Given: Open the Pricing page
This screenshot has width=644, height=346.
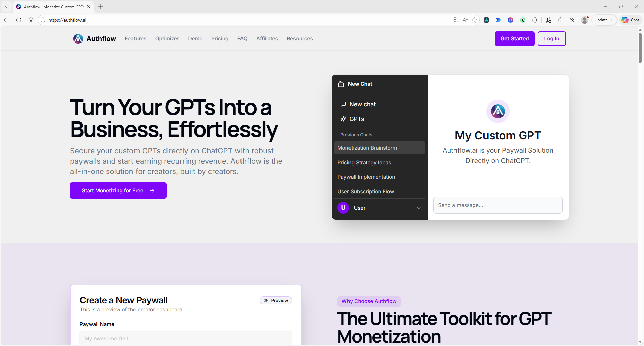Looking at the screenshot, I should tap(220, 39).
